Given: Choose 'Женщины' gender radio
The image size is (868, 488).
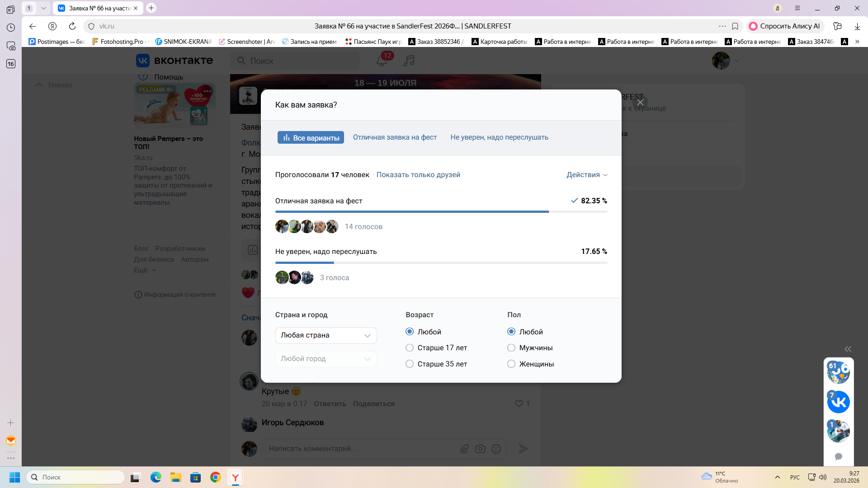Looking at the screenshot, I should [x=511, y=364].
